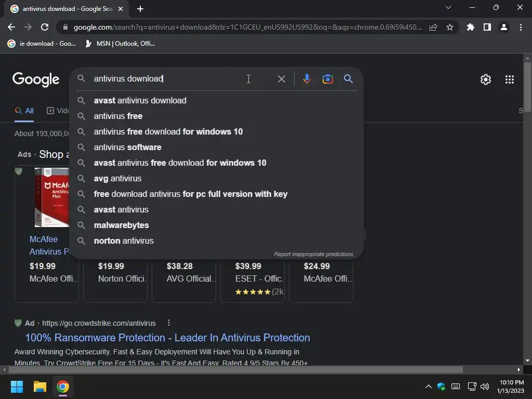Select suggestion 'malwarebytes'
The height and width of the screenshot is (399, 532).
(217, 225)
